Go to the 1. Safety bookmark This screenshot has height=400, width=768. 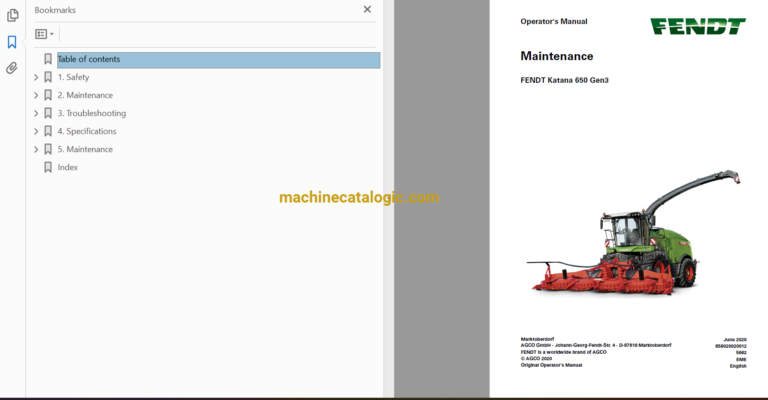point(73,77)
